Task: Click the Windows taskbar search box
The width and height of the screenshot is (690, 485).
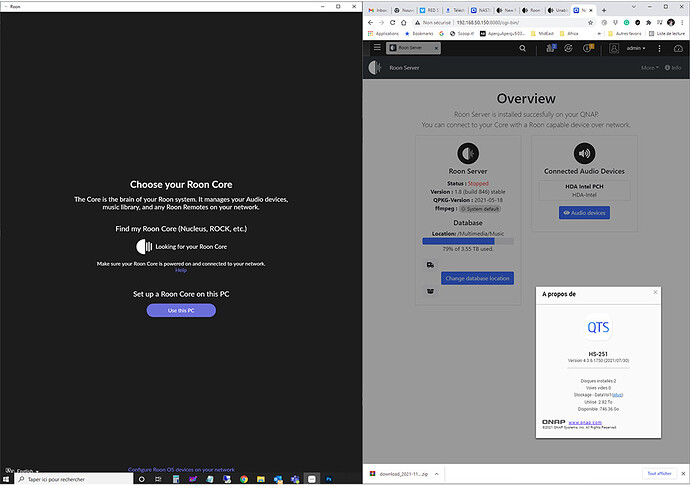Action: click(x=74, y=479)
